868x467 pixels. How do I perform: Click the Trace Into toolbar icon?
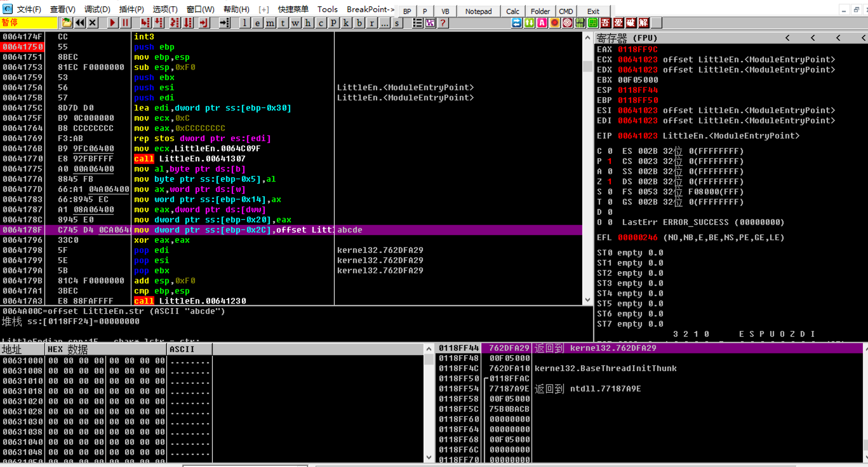(175, 23)
